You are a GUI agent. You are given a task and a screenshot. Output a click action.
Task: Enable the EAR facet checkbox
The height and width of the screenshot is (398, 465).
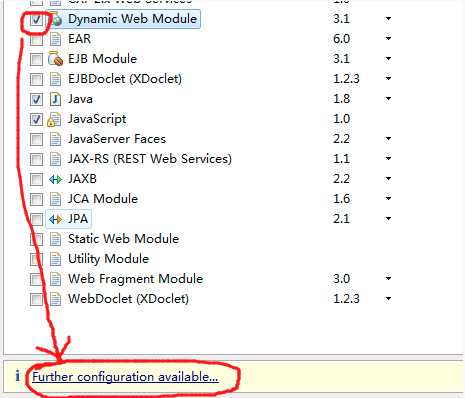[x=36, y=39]
